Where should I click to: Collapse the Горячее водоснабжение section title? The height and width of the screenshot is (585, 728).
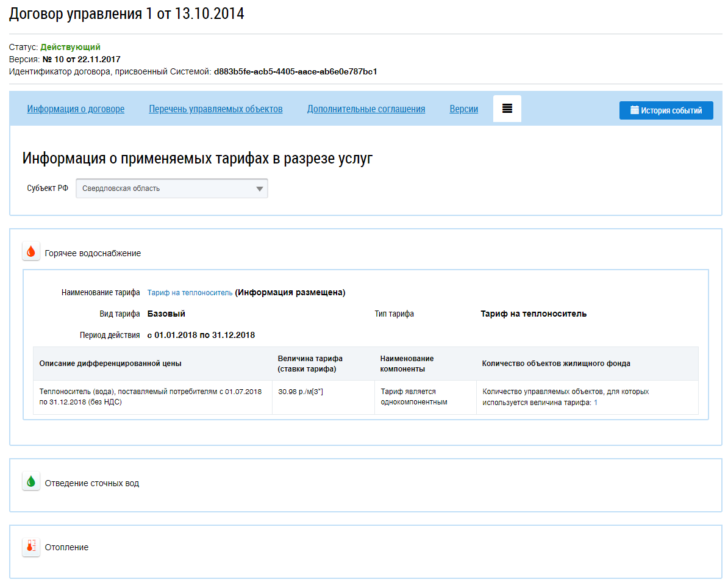[93, 253]
